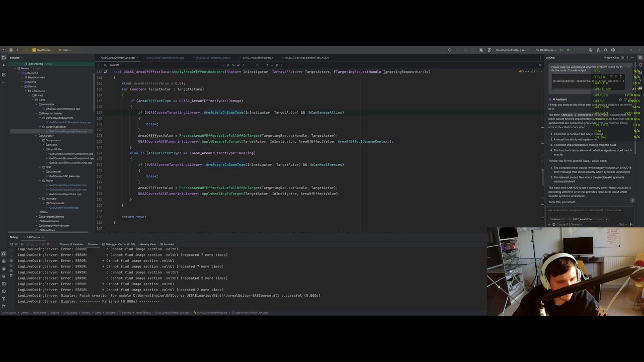This screenshot has width=644, height=362.
Task: Open the Git tool window icon
Action: (x=4, y=306)
